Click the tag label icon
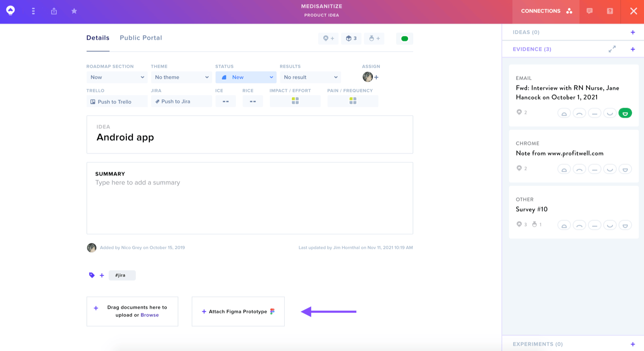This screenshot has width=644, height=351. [92, 275]
